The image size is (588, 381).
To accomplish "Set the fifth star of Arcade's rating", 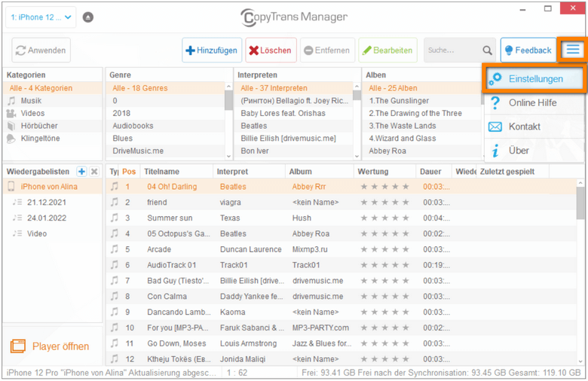I will pyautogui.click(x=406, y=249).
